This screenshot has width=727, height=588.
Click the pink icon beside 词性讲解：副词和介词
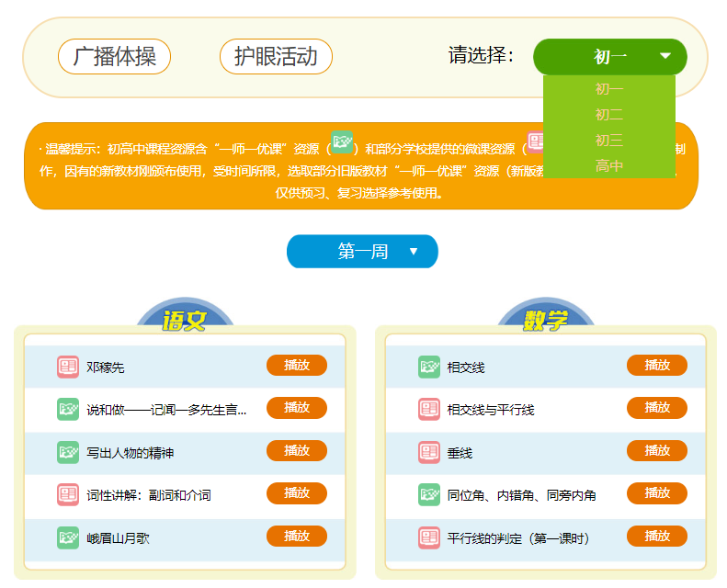coord(68,494)
